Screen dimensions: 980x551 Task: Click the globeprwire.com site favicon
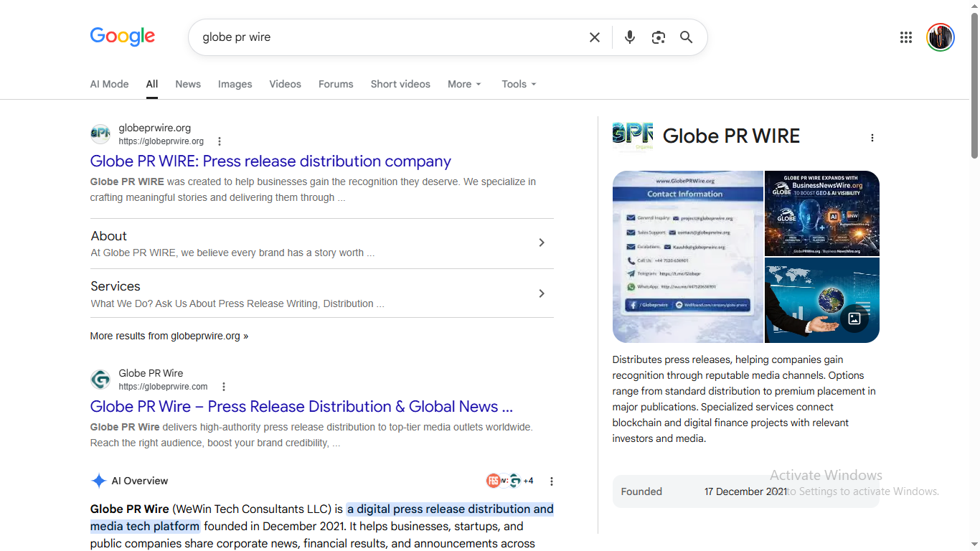click(100, 380)
